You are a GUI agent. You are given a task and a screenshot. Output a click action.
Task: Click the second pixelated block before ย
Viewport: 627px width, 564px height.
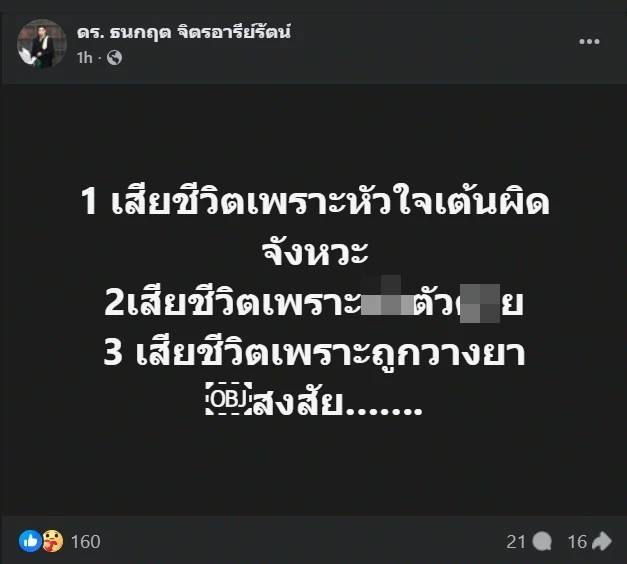pos(480,303)
